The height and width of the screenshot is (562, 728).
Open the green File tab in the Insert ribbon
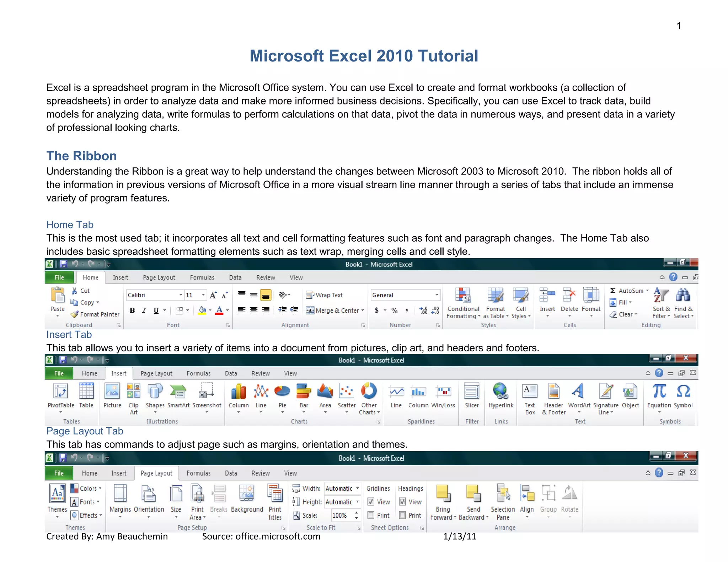(x=59, y=373)
